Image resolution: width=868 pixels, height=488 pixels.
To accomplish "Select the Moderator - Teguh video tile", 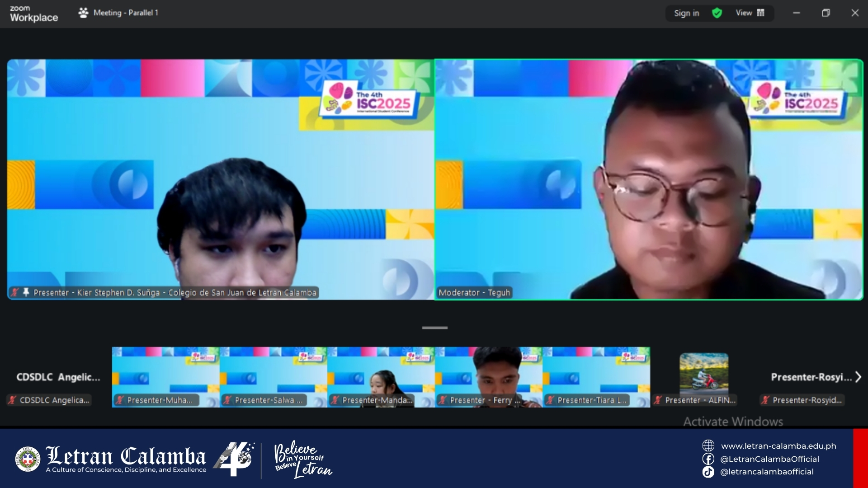I will [x=648, y=179].
